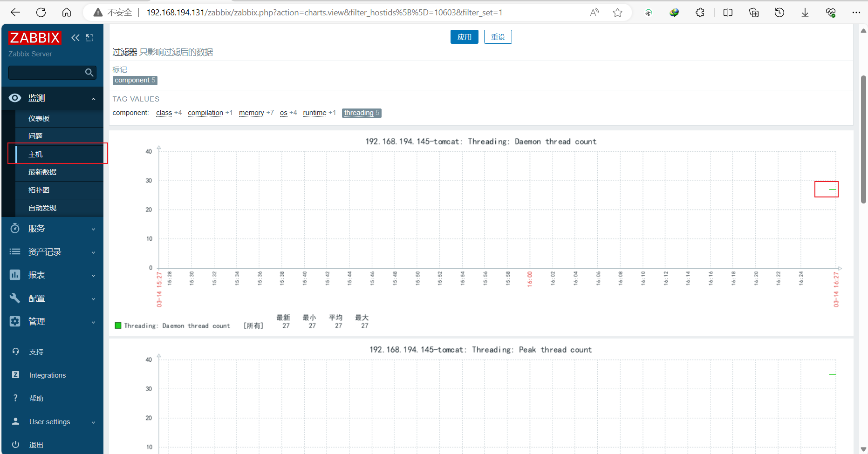This screenshot has height=454, width=868.
Task: Open browser home page icon
Action: [x=67, y=13]
